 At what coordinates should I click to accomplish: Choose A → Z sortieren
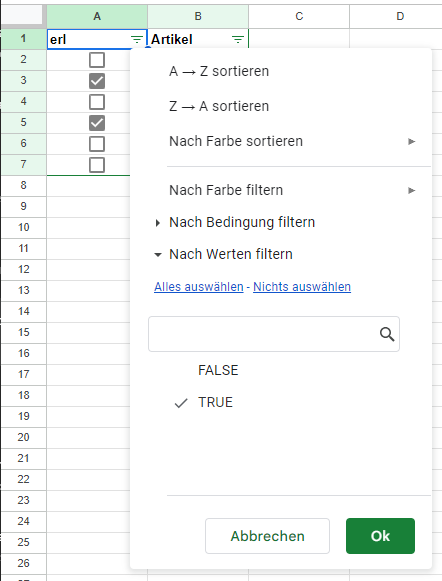point(219,71)
